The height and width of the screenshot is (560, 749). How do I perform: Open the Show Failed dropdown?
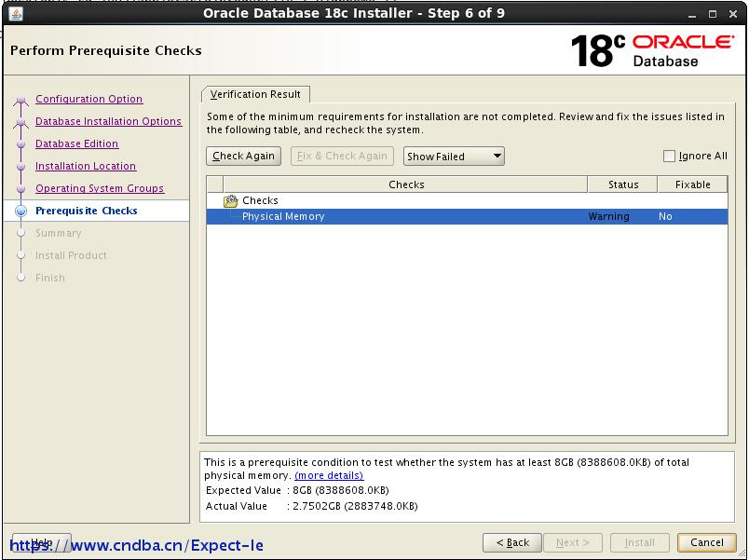pos(454,157)
